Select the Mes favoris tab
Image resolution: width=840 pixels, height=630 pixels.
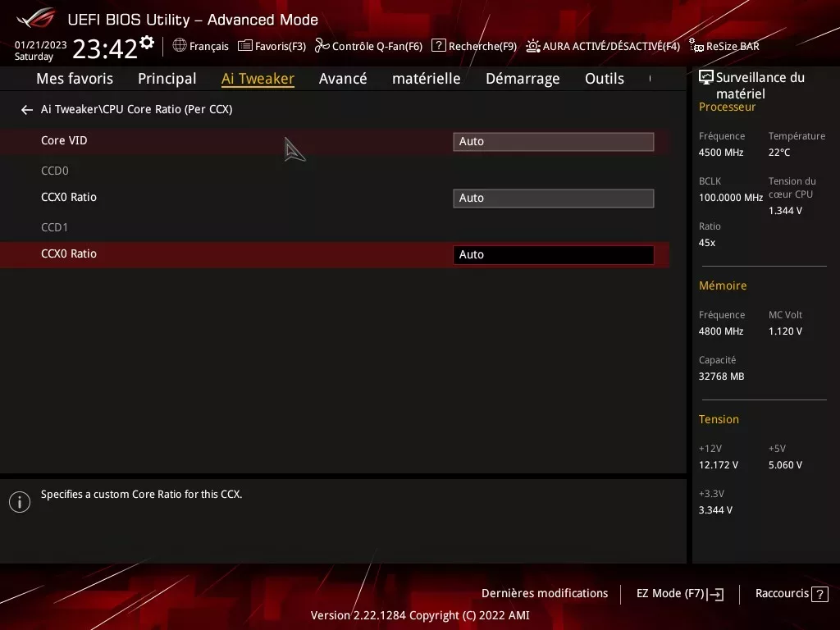click(x=75, y=79)
